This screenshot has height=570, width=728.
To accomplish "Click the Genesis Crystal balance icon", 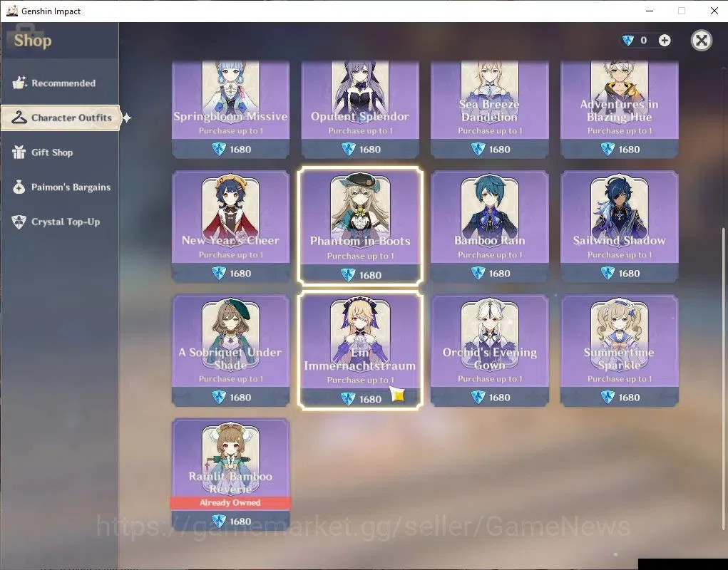I will (x=627, y=41).
